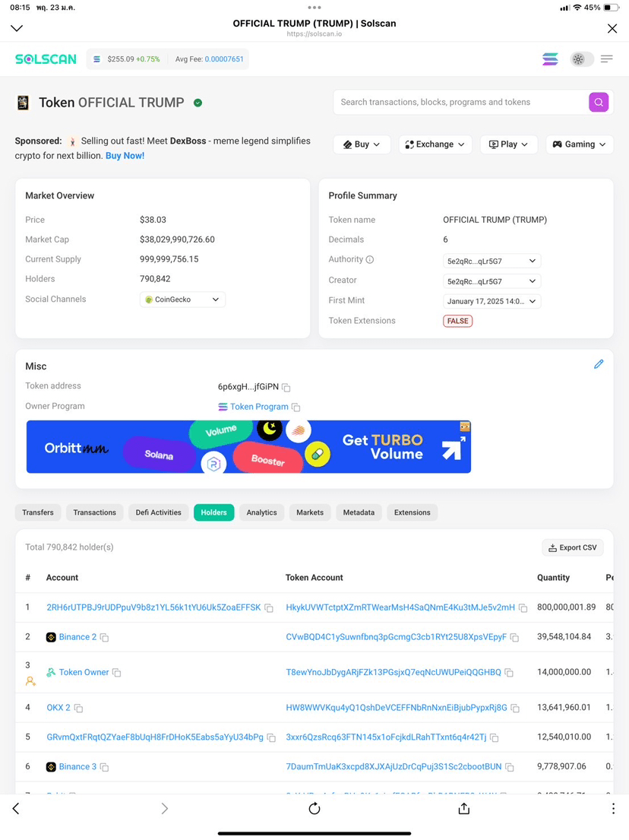Click the FALSE token extensions badge
This screenshot has width=629, height=840.
[x=458, y=321]
